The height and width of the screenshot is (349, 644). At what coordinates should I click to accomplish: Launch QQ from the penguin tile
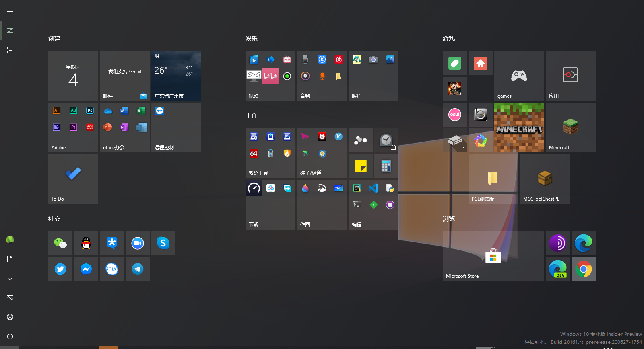click(x=86, y=243)
